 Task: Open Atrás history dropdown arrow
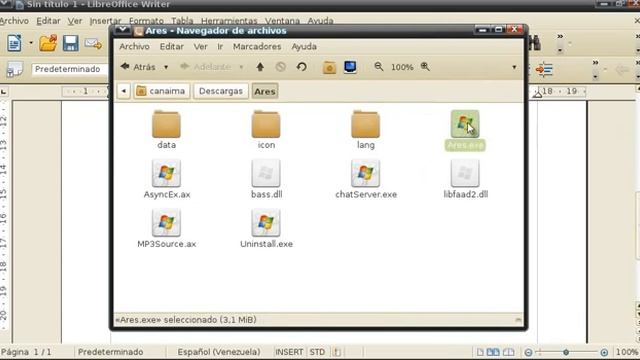tap(166, 67)
